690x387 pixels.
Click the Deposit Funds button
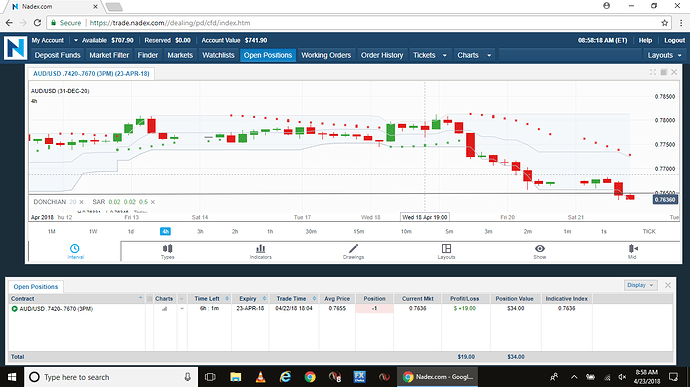[x=58, y=55]
